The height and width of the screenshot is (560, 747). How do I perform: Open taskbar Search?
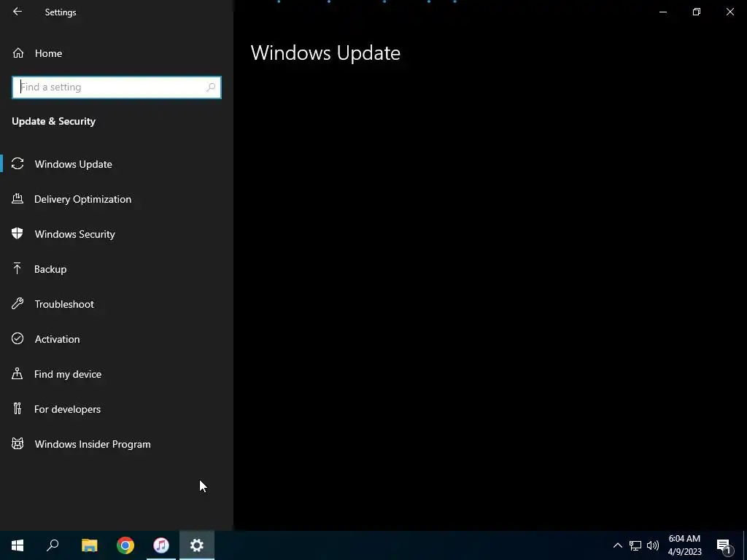point(53,545)
